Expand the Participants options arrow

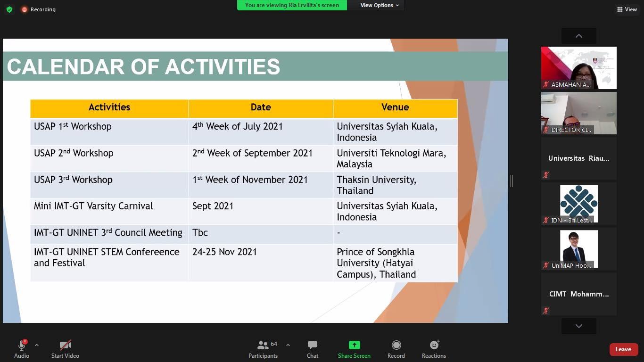(x=288, y=345)
